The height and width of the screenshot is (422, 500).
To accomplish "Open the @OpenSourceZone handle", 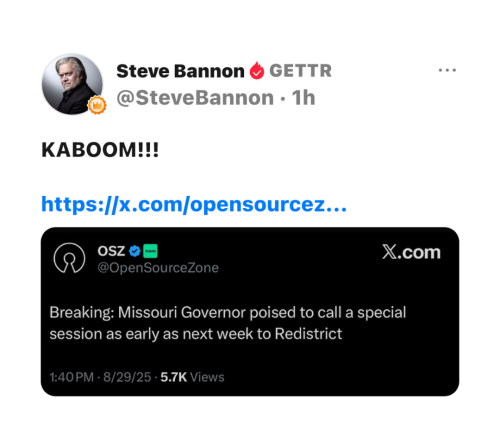I will tap(158, 268).
